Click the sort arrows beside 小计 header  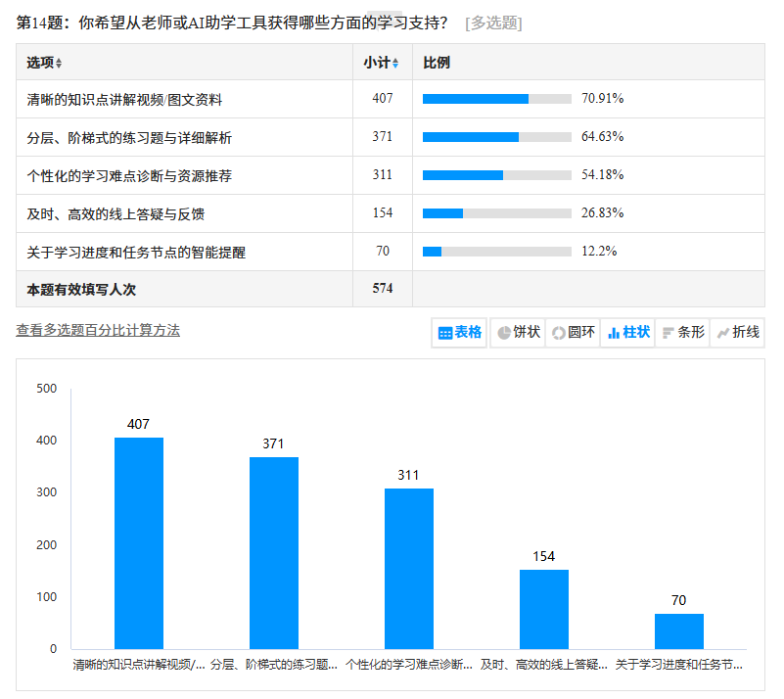pos(395,64)
